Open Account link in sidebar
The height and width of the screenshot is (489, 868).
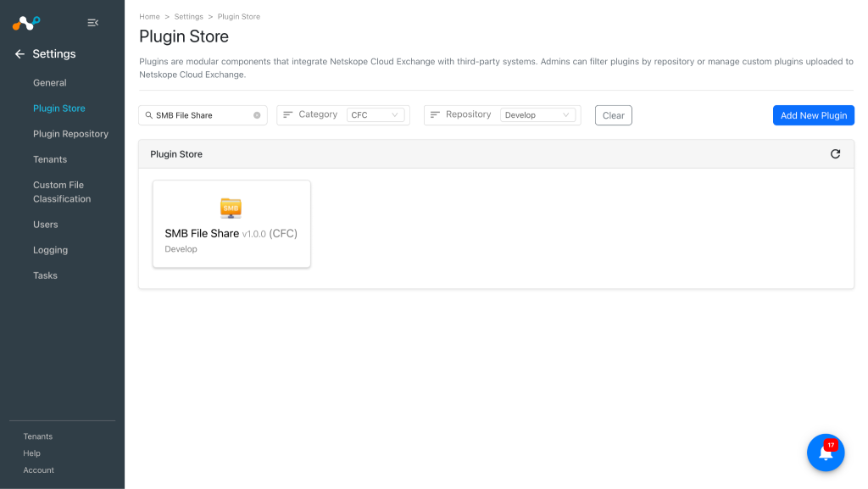pos(39,470)
